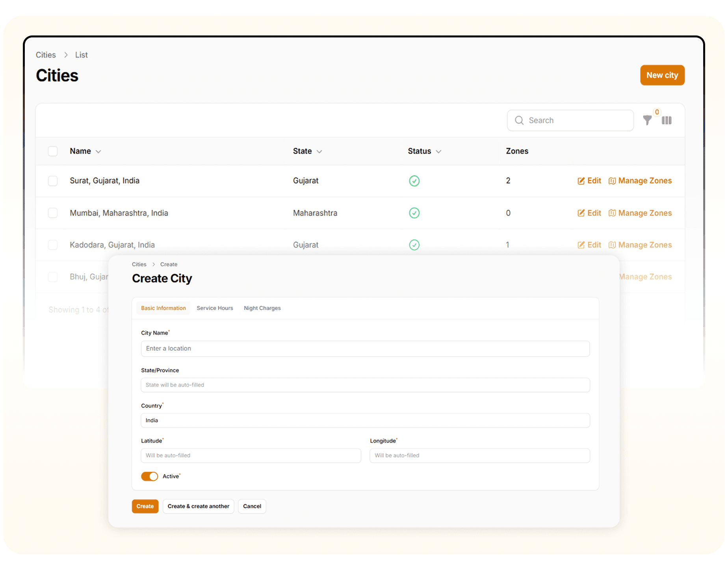Image resolution: width=728 pixels, height=570 pixels.
Task: Sort by State column chevron
Action: (319, 152)
